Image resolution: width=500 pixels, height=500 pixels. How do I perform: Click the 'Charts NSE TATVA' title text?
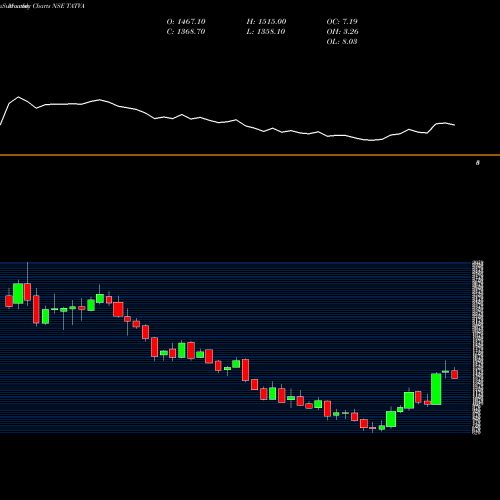point(59,6)
